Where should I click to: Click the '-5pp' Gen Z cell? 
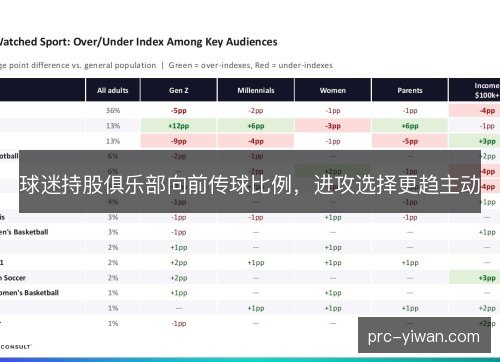tap(179, 110)
